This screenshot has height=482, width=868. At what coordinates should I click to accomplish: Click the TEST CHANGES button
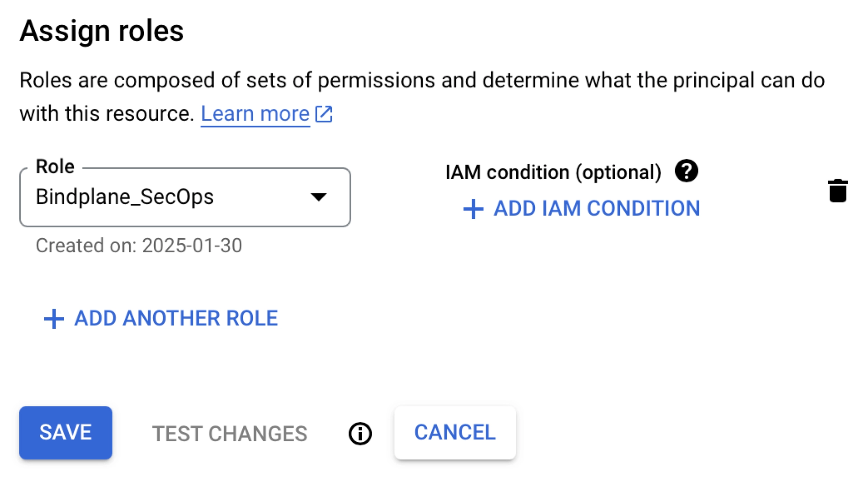click(230, 433)
